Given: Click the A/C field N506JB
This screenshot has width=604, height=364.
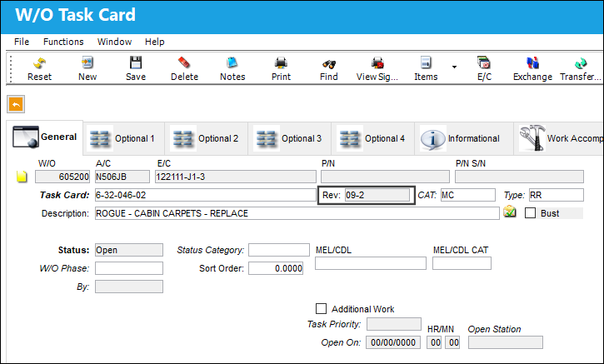Looking at the screenshot, I should pyautogui.click(x=122, y=177).
